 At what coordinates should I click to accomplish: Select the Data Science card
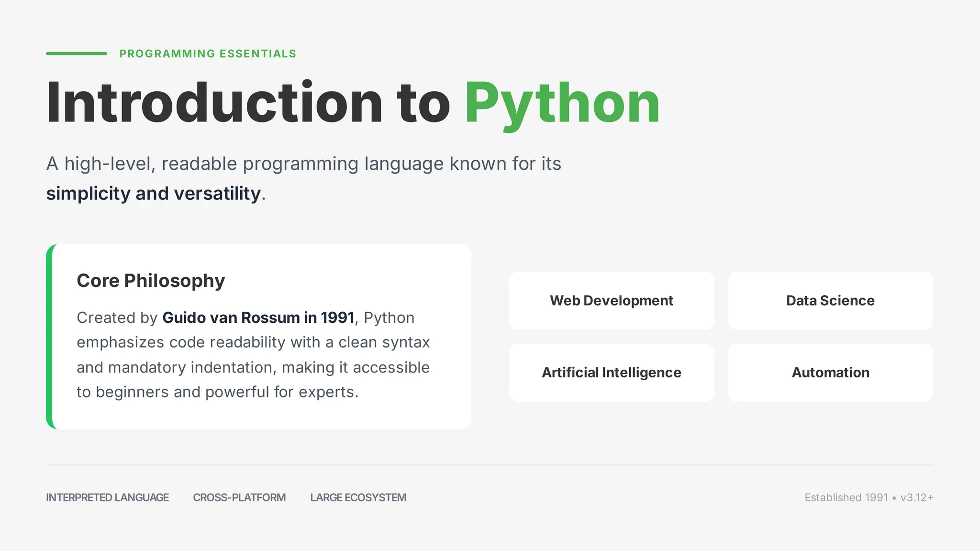point(830,300)
